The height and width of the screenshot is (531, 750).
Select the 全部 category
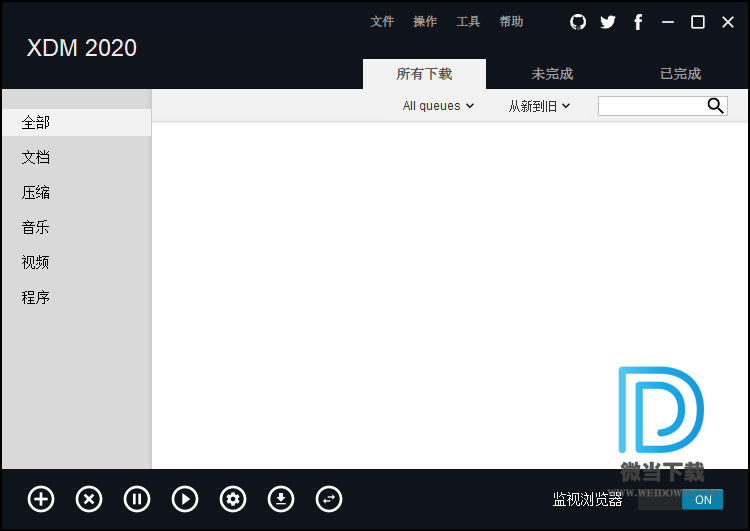[77, 122]
